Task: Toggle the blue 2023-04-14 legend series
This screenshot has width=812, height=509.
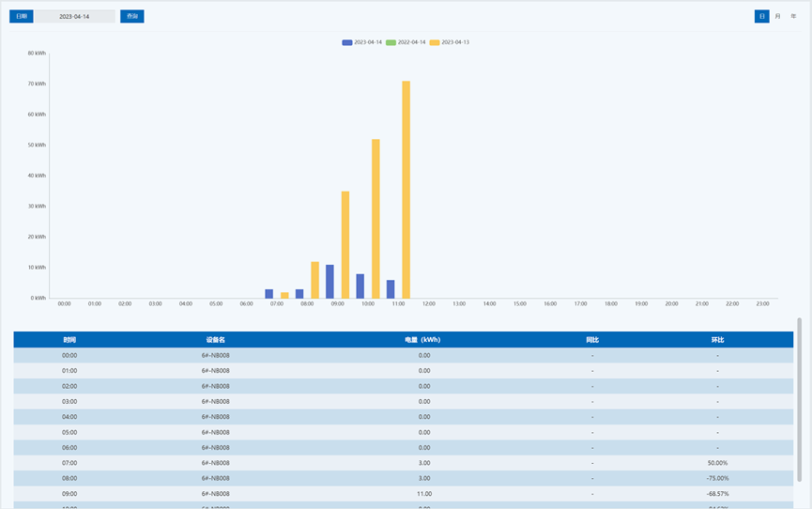Action: coord(362,42)
